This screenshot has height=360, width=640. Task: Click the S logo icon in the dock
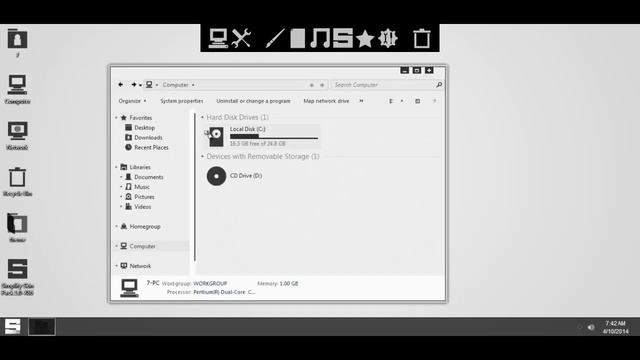tap(342, 38)
